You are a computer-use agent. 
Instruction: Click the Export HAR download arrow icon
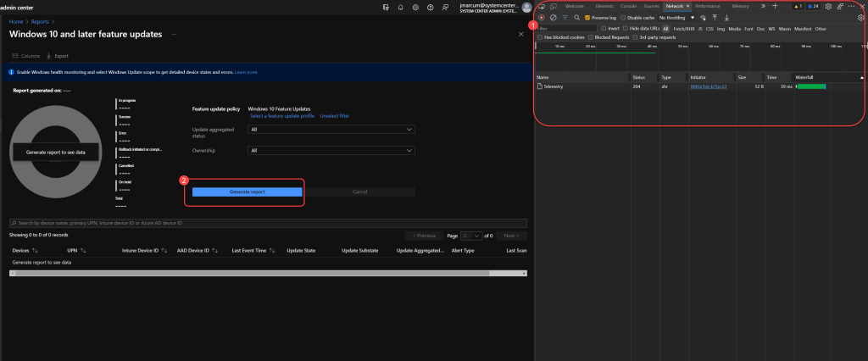click(726, 17)
